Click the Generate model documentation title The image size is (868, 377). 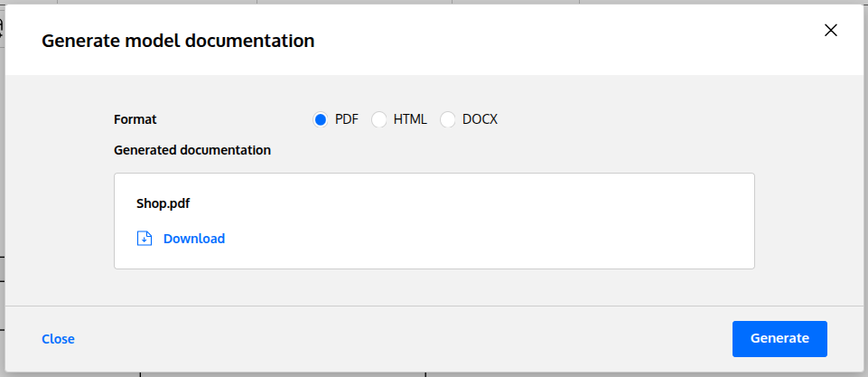click(x=178, y=41)
